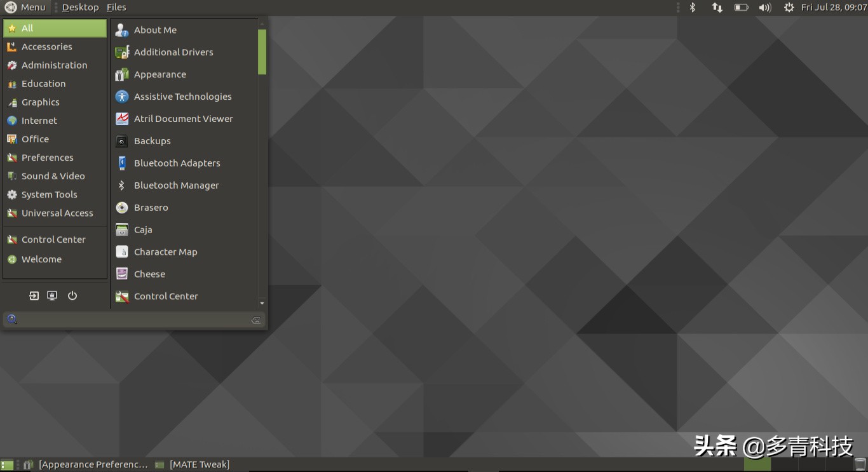Click the application list scrollbar thumb
Image resolution: width=868 pixels, height=472 pixels.
[262, 52]
